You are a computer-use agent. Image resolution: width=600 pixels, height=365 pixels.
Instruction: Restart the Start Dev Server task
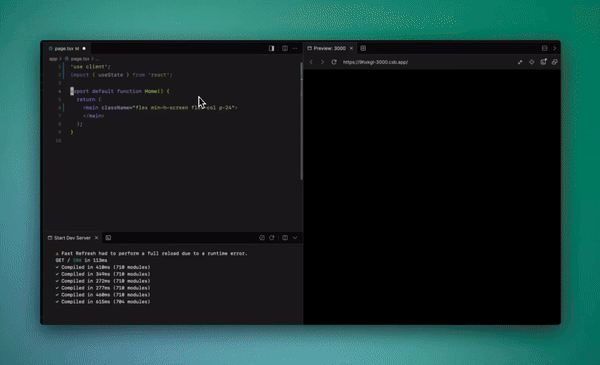(272, 238)
